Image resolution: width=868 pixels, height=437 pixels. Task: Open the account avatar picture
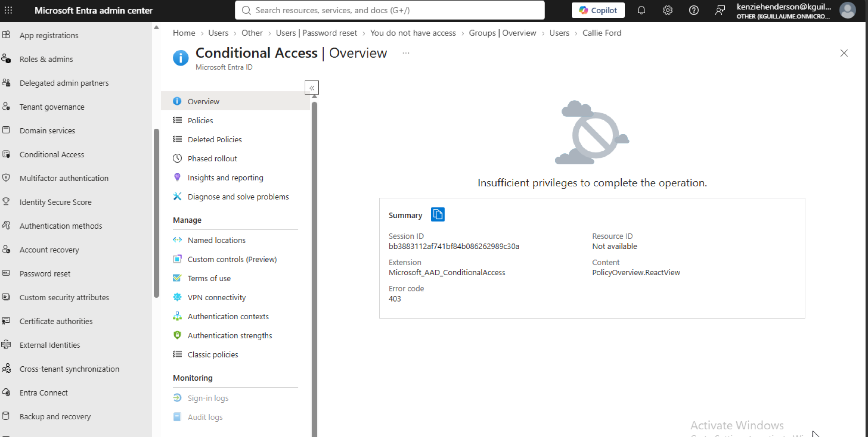[847, 10]
